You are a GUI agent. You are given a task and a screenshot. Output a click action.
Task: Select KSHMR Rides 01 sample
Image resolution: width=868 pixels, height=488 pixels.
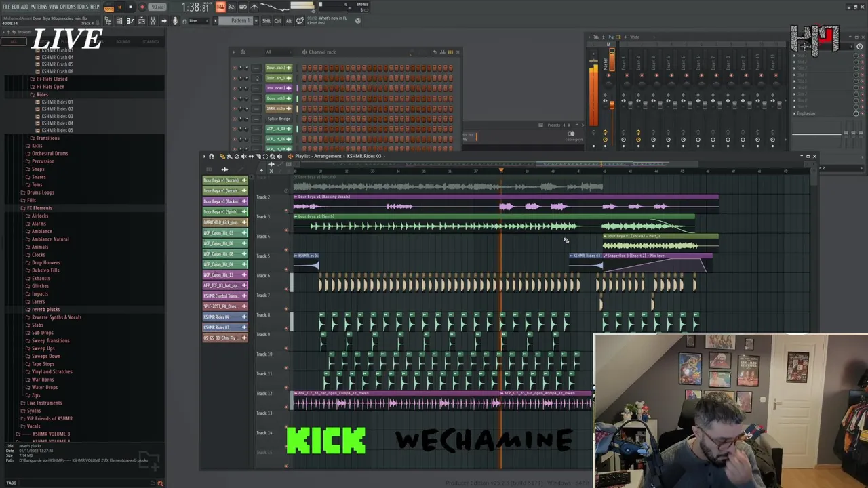pyautogui.click(x=57, y=102)
